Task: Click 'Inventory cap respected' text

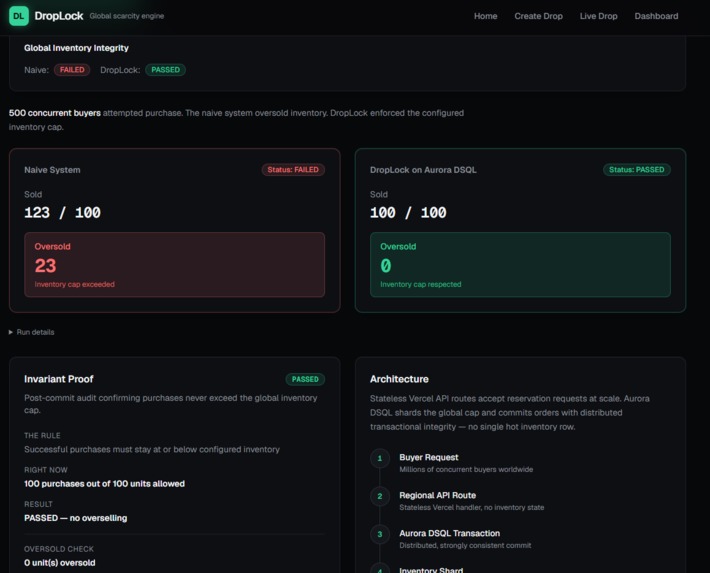Action: pos(421,284)
